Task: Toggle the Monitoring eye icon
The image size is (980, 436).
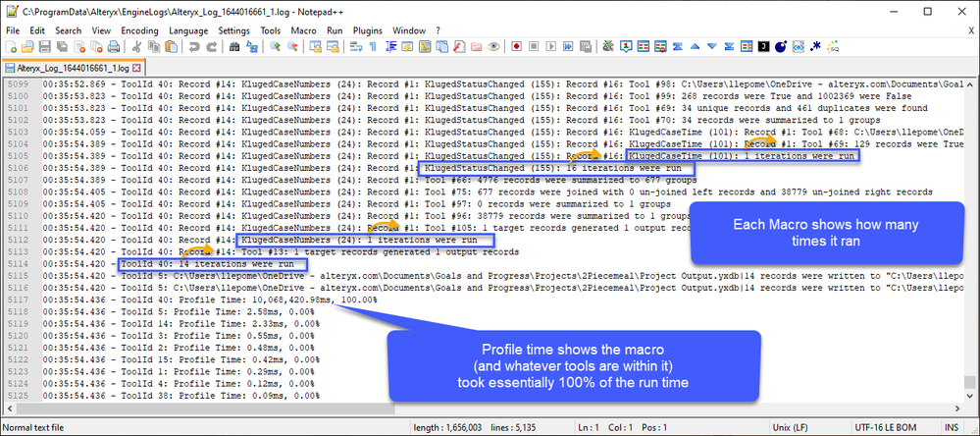Action: coord(493,46)
